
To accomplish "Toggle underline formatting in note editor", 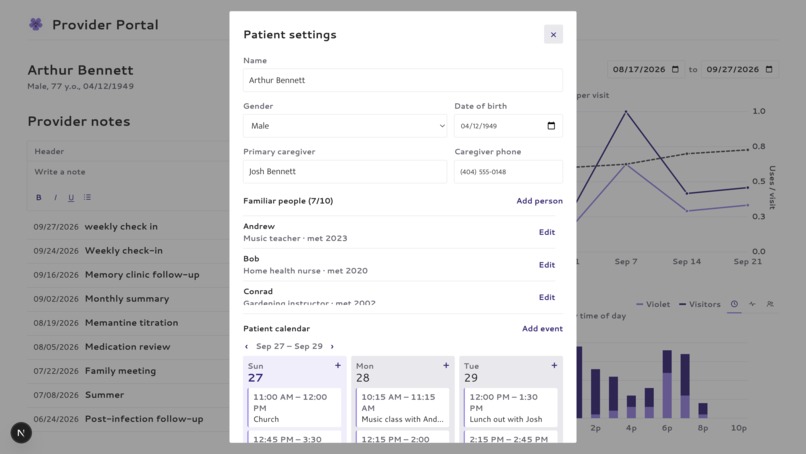I will (71, 197).
